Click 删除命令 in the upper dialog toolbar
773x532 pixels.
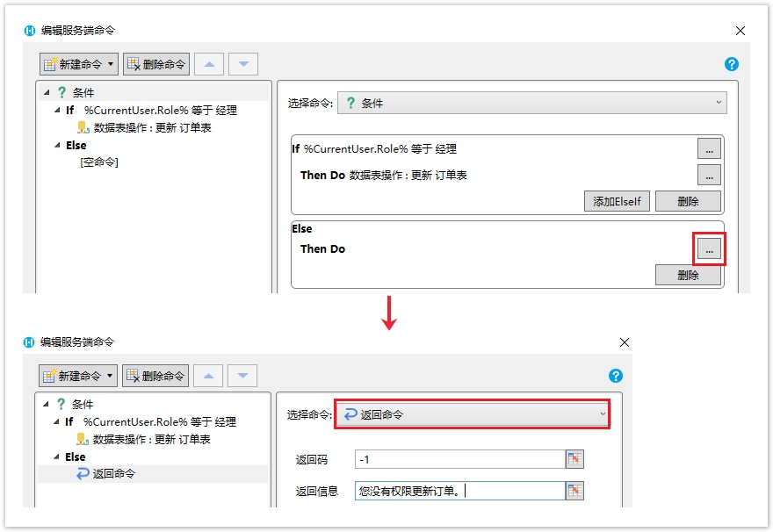[x=156, y=64]
